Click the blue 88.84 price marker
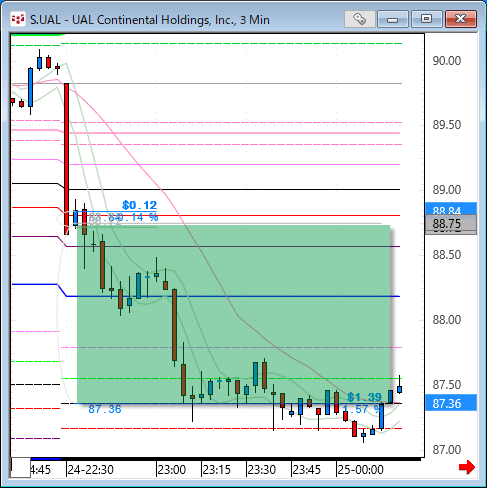The height and width of the screenshot is (488, 487). 451,209
